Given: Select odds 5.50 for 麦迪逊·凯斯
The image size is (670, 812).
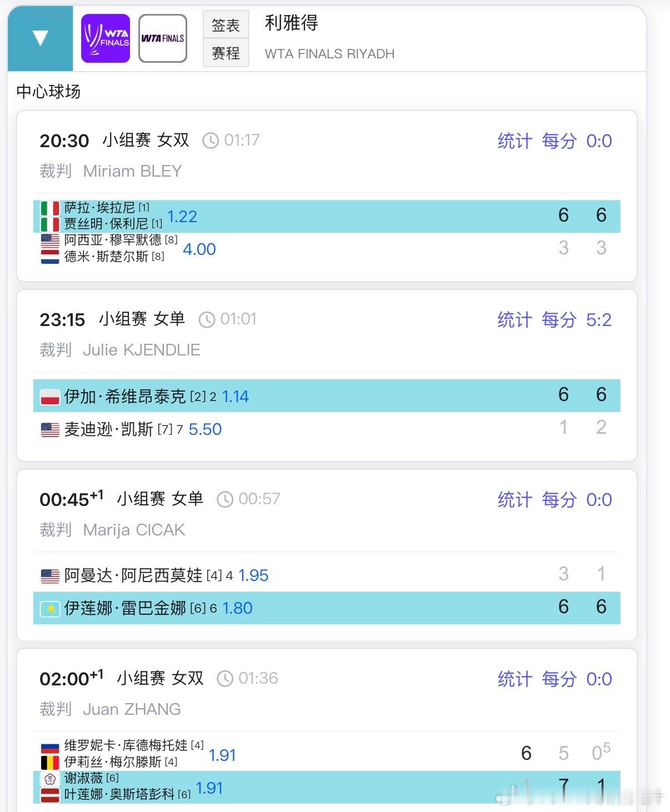Looking at the screenshot, I should tap(205, 429).
